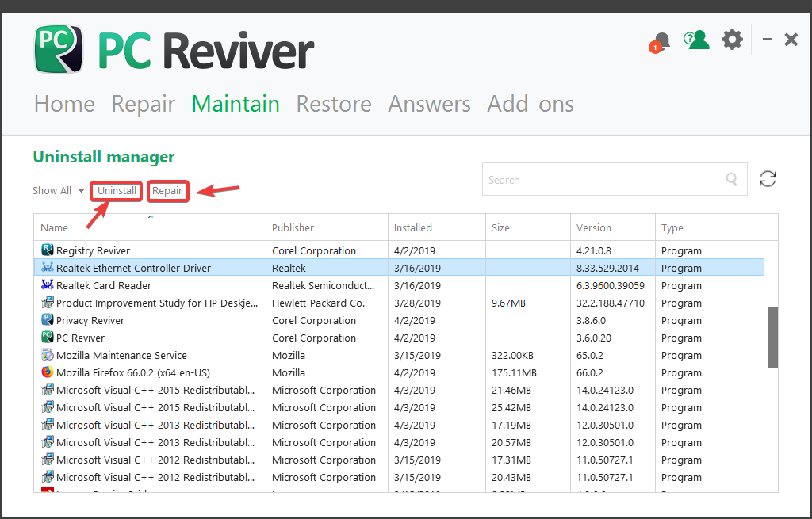Click icon of Visual C++ 2013 17.19MB row

click(47, 425)
